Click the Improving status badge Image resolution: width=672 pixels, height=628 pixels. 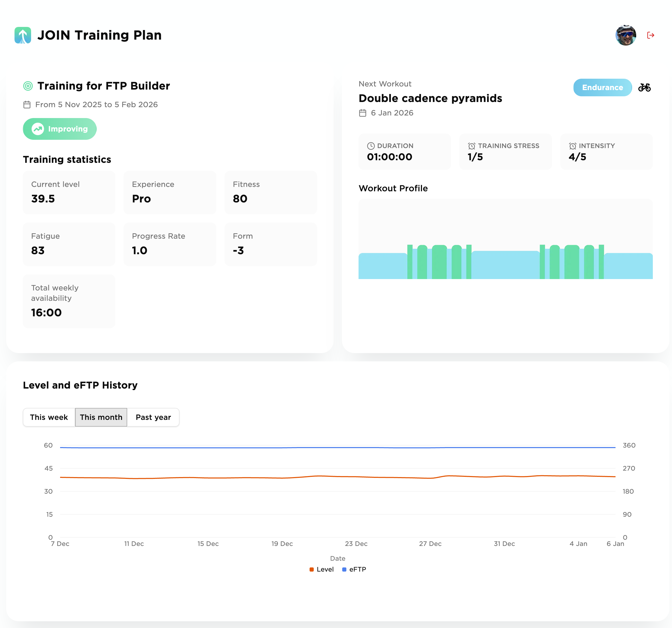click(x=60, y=129)
